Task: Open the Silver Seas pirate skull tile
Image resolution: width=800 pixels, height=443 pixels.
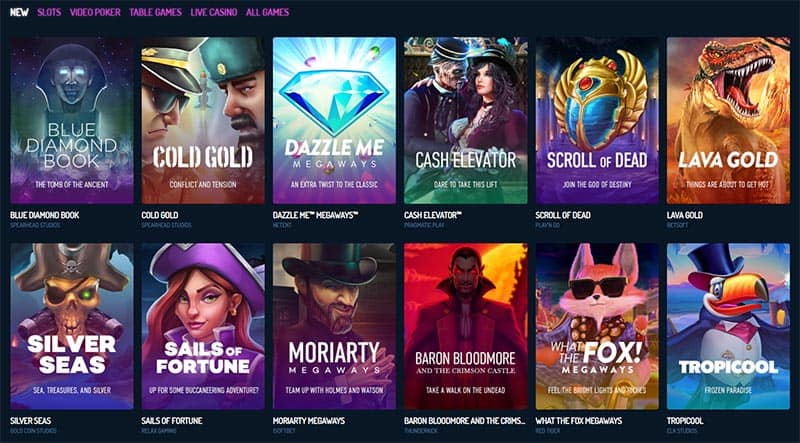Action: click(x=72, y=326)
